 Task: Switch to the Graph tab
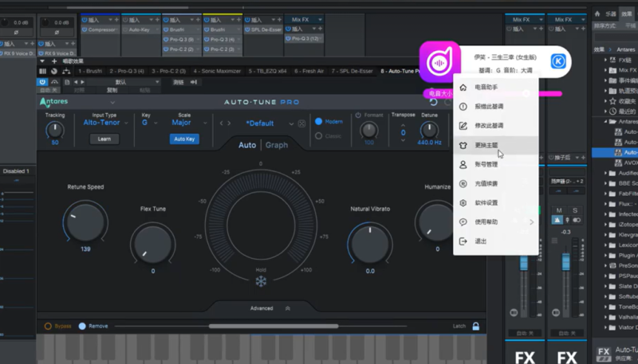click(x=277, y=145)
